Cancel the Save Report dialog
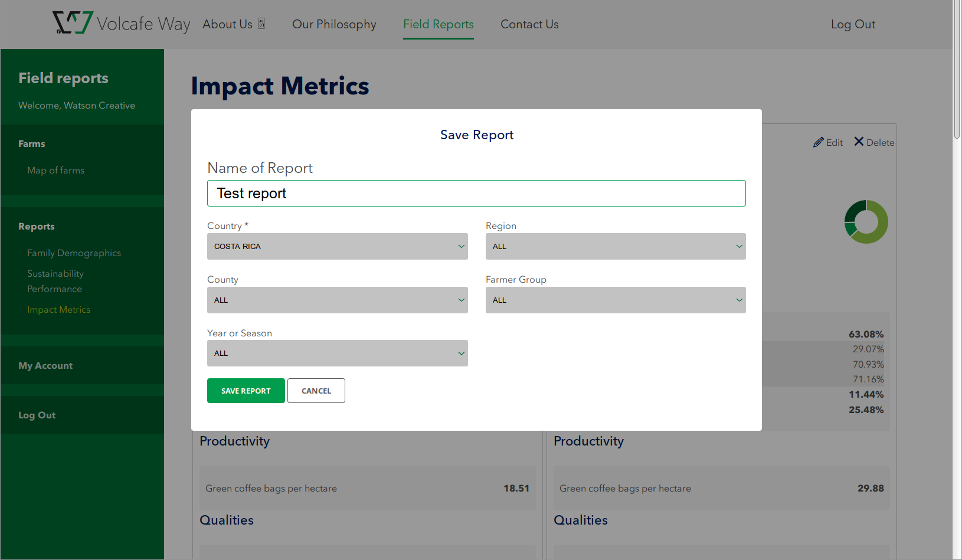The image size is (962, 560). pyautogui.click(x=316, y=391)
